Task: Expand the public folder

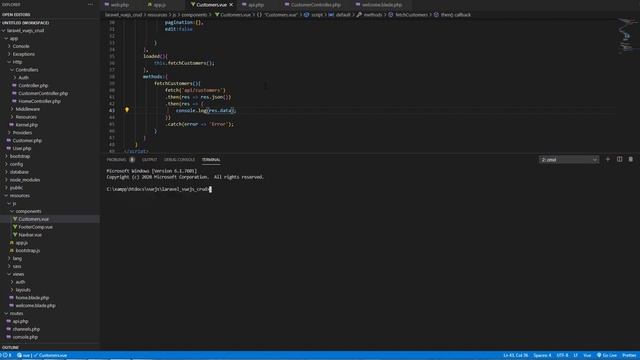Action: click(x=16, y=188)
